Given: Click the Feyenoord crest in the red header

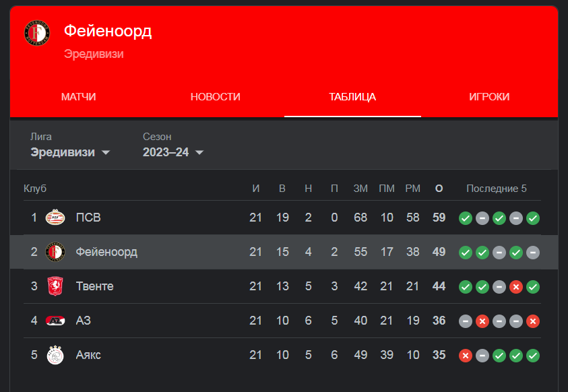Looking at the screenshot, I should 37,33.
